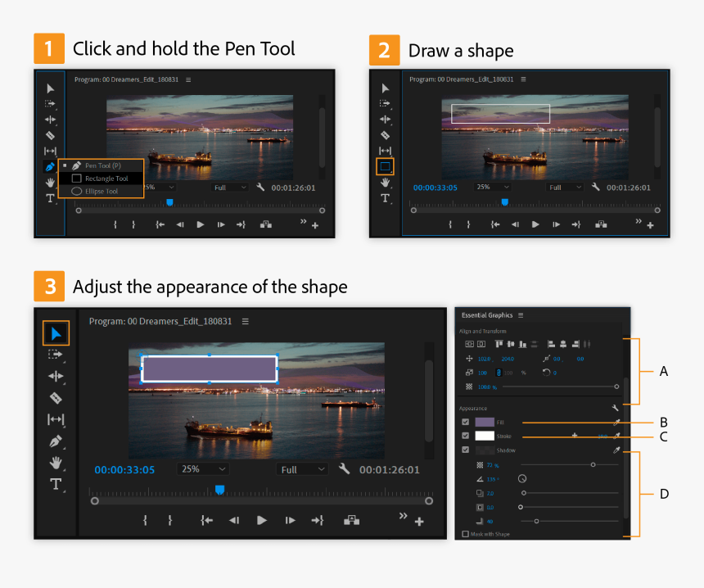
Task: Expand button overflow chevrons in step 1 monitor
Action: pyautogui.click(x=303, y=221)
